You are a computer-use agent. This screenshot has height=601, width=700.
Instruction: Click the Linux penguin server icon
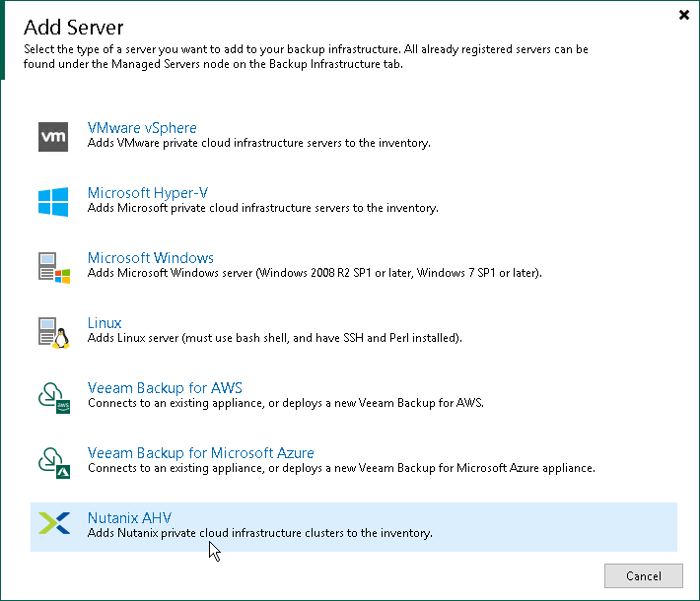53,332
